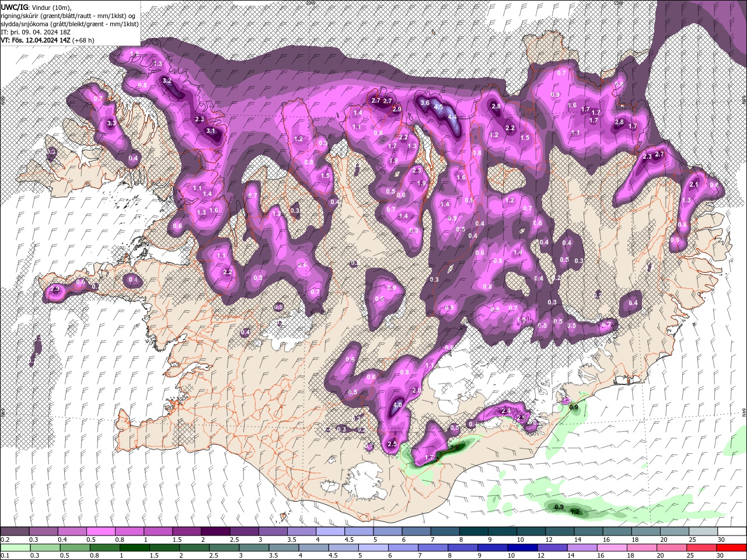
Task: Click the 3.1 snowfall value label
Action: coord(211,131)
